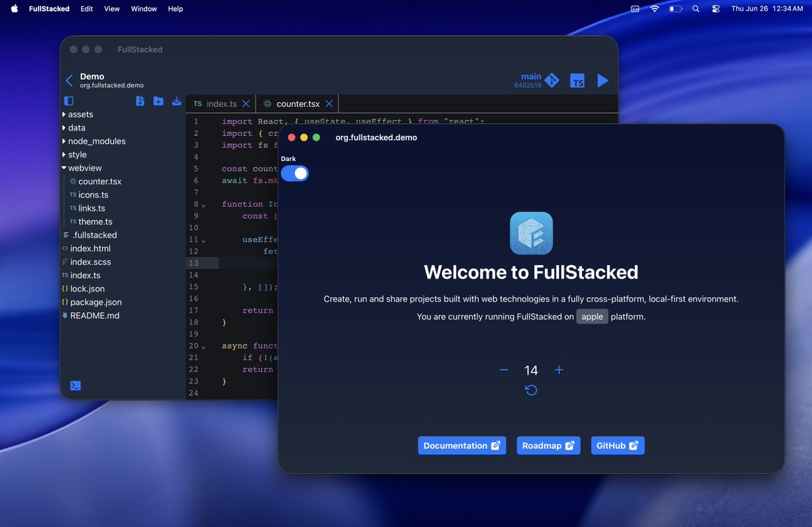Import files using the download icon

point(177,101)
